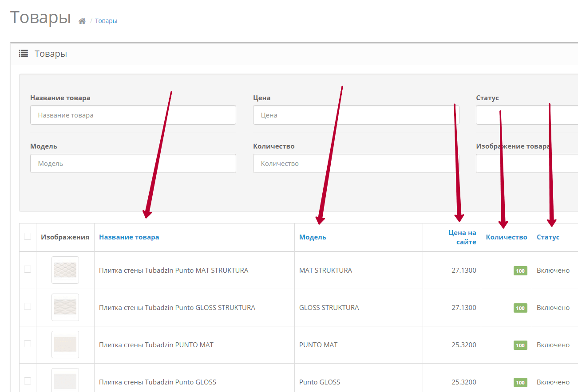Screen dimensions: 578x392
Task: Open thumbnail image of MAT STRUKTURA tile
Action: click(x=65, y=270)
